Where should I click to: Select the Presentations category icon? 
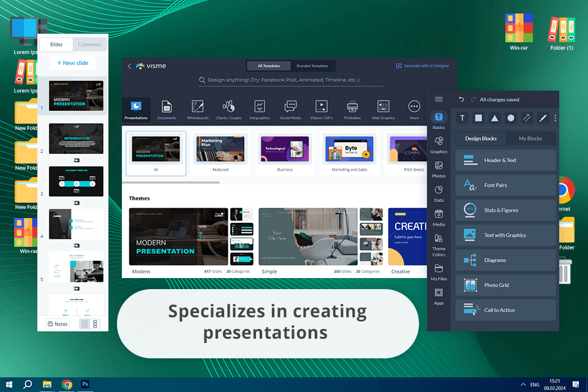coord(136,110)
